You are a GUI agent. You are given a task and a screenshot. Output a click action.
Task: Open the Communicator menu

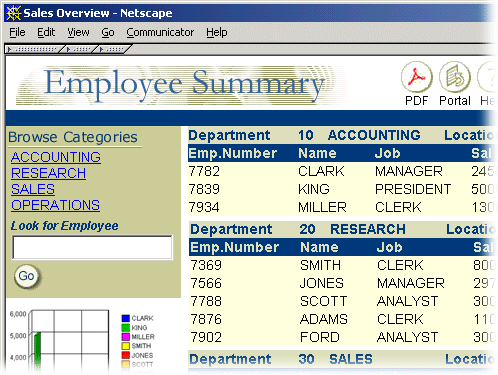pyautogui.click(x=160, y=32)
